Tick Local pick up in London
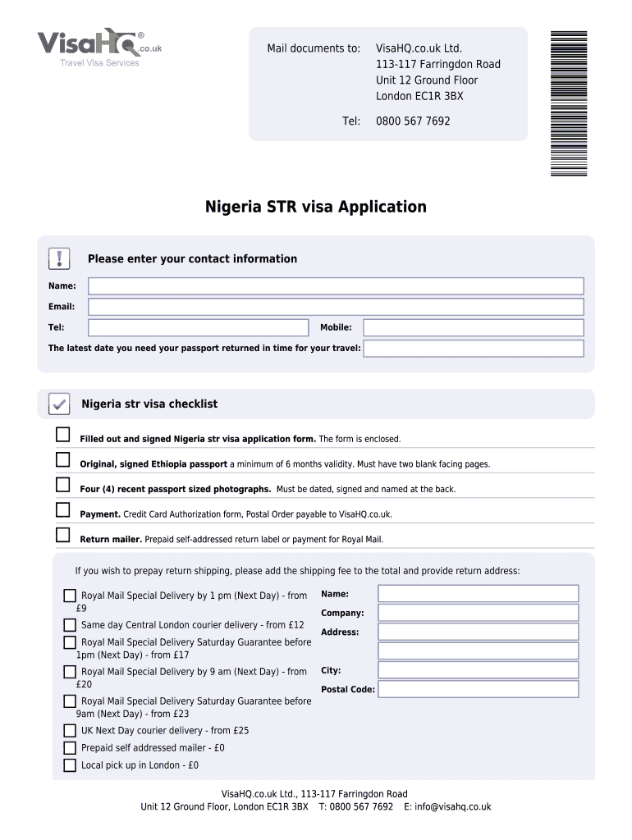632x840 pixels. [x=70, y=765]
